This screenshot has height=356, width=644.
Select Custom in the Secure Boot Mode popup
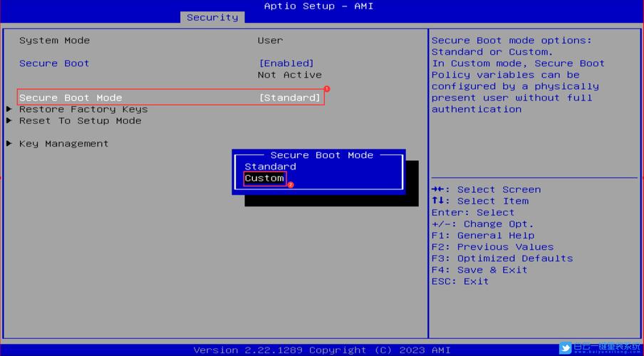tap(264, 178)
